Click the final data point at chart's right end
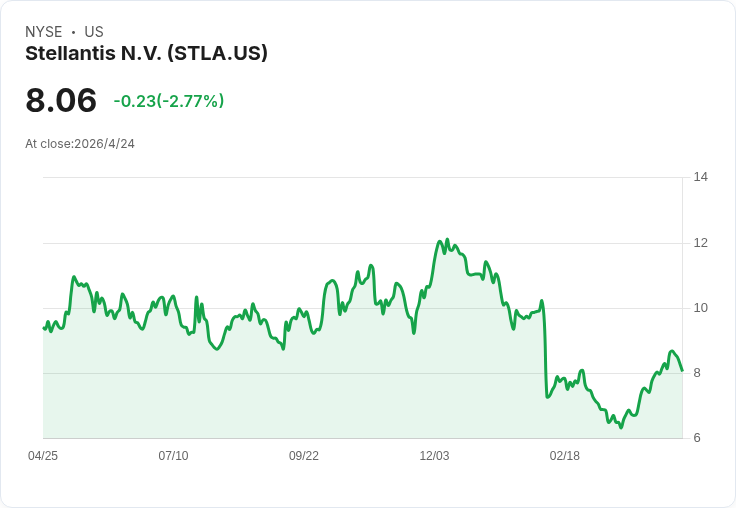Image resolution: width=736 pixels, height=508 pixels. tap(682, 370)
